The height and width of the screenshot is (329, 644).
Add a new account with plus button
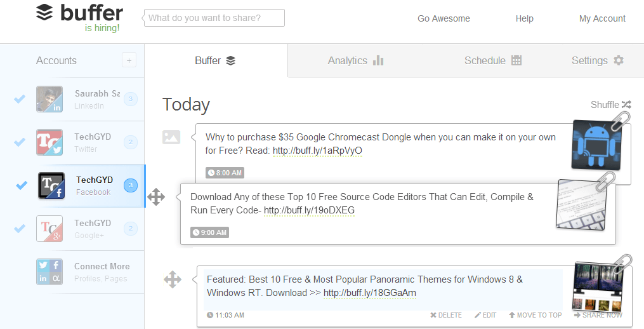tap(129, 60)
